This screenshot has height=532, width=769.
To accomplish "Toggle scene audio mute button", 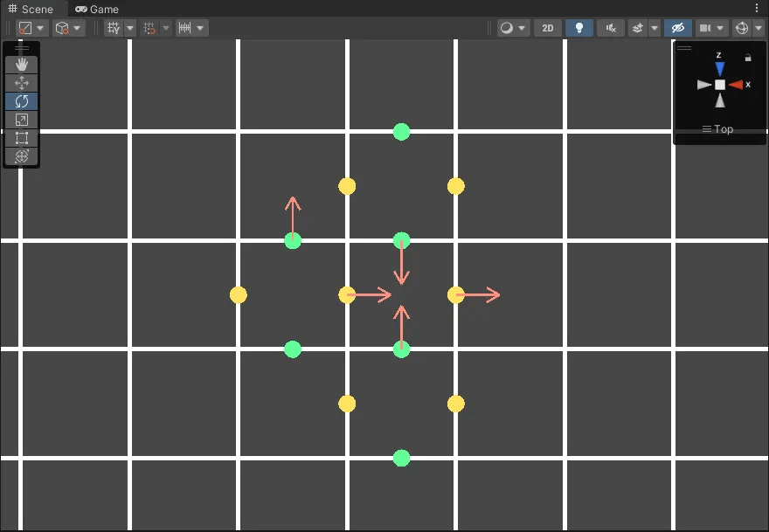I will coord(610,28).
